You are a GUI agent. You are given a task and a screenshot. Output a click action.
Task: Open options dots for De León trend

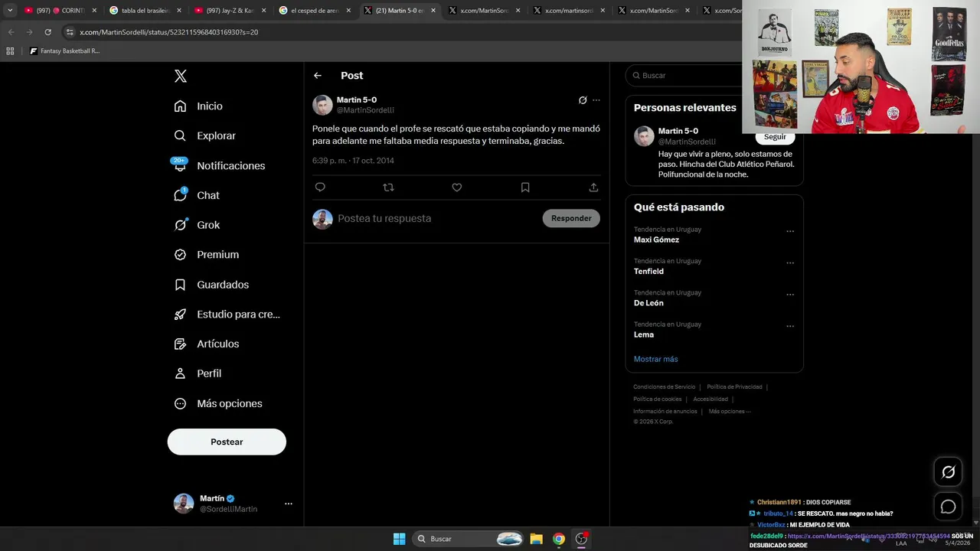pyautogui.click(x=790, y=295)
